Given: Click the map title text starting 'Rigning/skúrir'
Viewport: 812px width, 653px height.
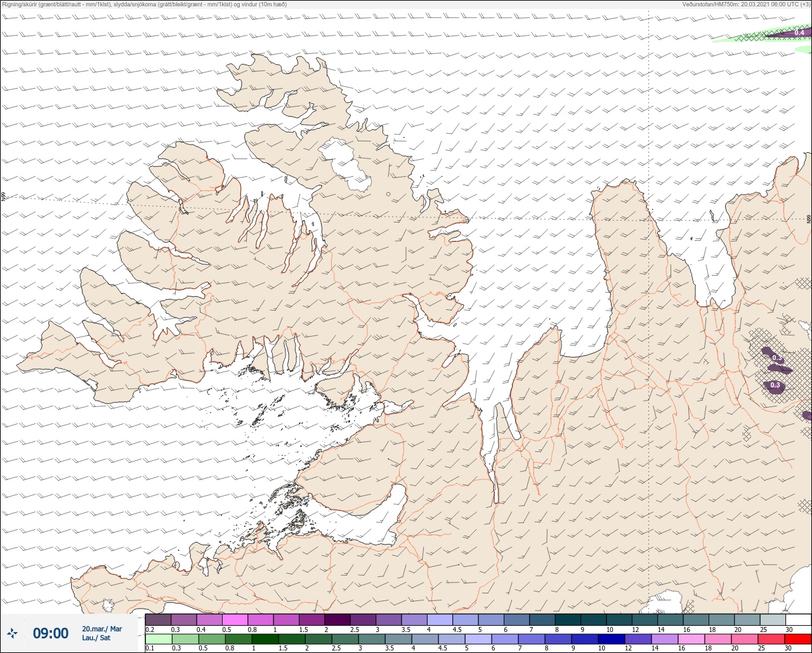Looking at the screenshot, I should pos(144,4).
